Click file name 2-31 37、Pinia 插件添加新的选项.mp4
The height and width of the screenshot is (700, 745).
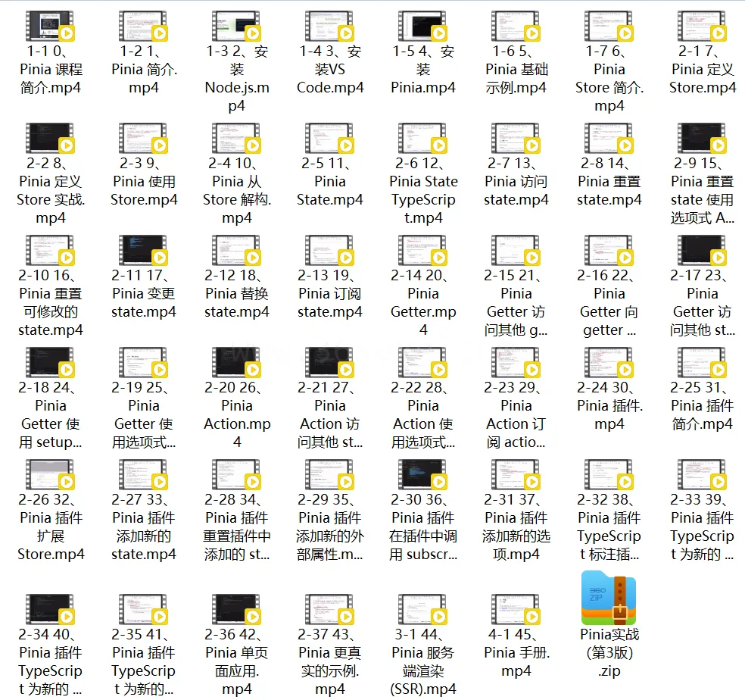[x=516, y=527]
